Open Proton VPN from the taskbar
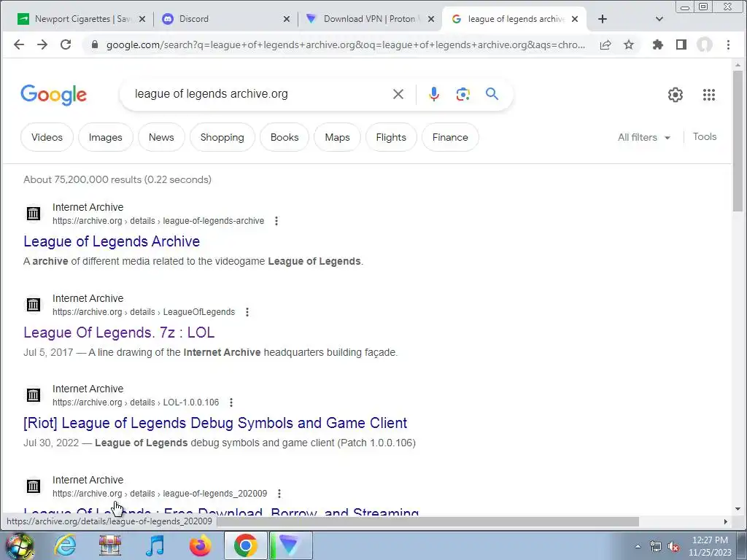The height and width of the screenshot is (560, 747). (291, 545)
